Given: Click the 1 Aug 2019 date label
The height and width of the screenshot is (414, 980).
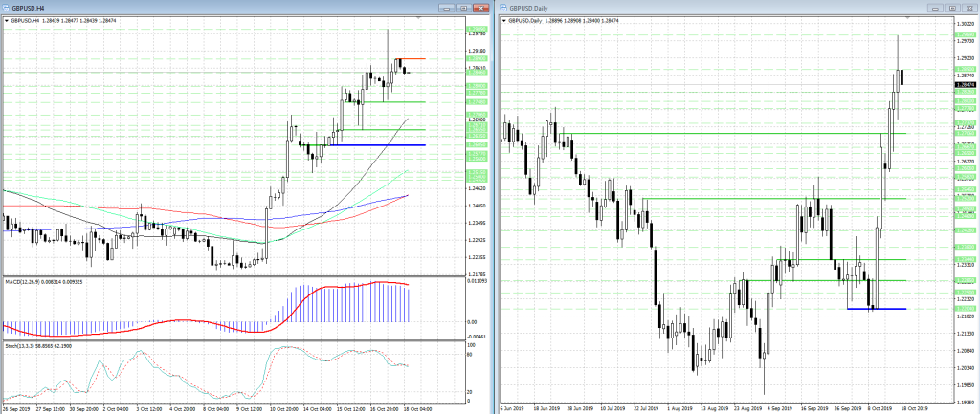Looking at the screenshot, I should tap(679, 409).
